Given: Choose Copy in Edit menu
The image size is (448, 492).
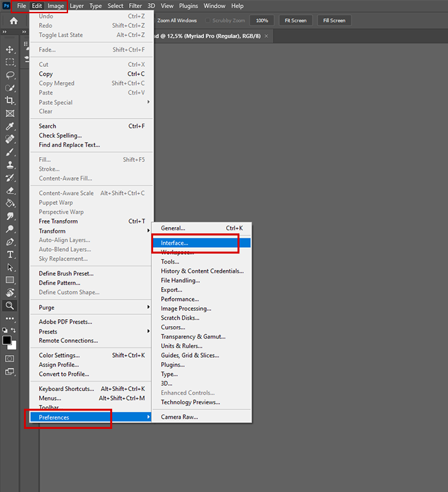Looking at the screenshot, I should tap(91, 74).
